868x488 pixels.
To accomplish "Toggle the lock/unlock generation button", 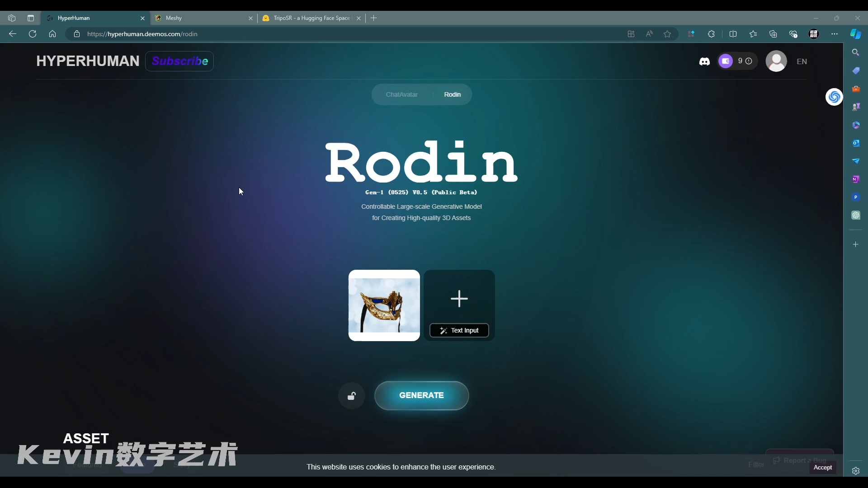I will 352,395.
